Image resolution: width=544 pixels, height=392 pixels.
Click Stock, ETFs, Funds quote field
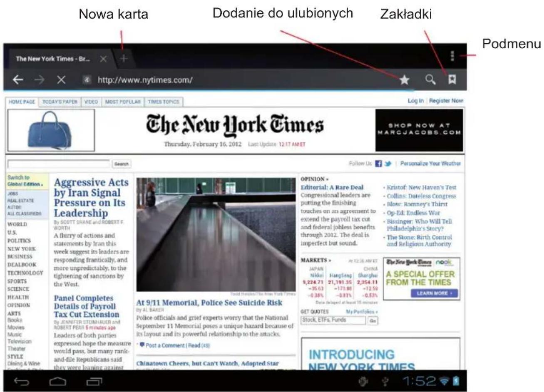tap(333, 320)
